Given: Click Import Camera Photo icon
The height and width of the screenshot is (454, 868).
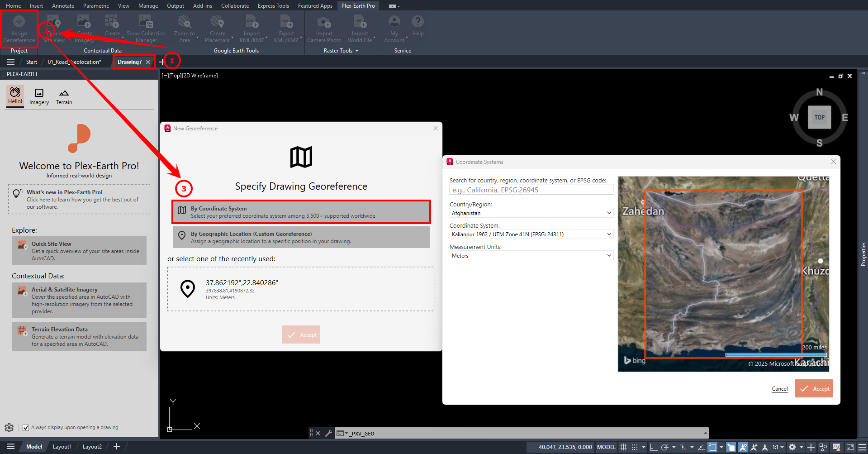Looking at the screenshot, I should [324, 29].
